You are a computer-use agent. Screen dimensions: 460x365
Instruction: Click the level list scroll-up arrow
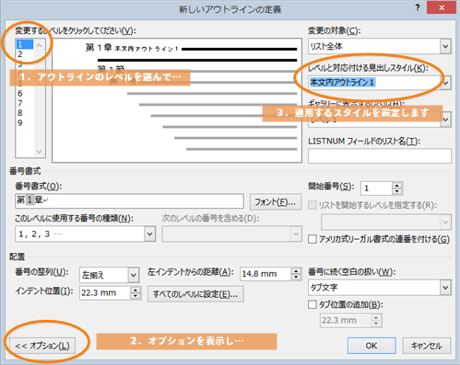click(x=39, y=45)
